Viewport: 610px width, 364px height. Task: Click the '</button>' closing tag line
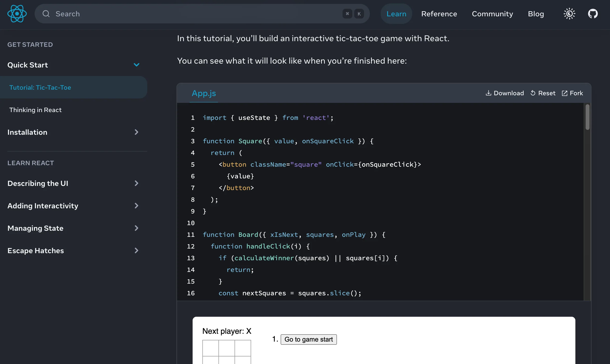click(x=236, y=188)
